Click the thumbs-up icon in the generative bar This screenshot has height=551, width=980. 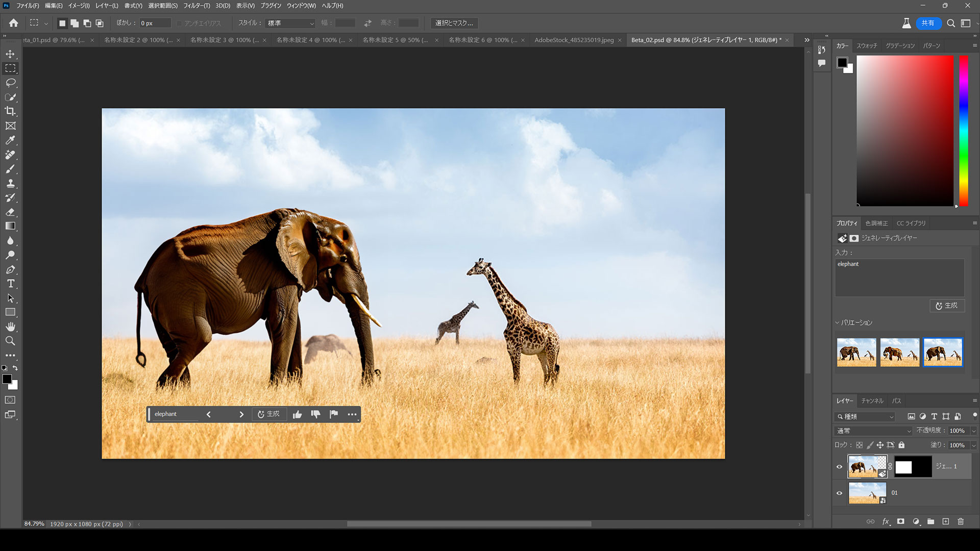pyautogui.click(x=297, y=414)
